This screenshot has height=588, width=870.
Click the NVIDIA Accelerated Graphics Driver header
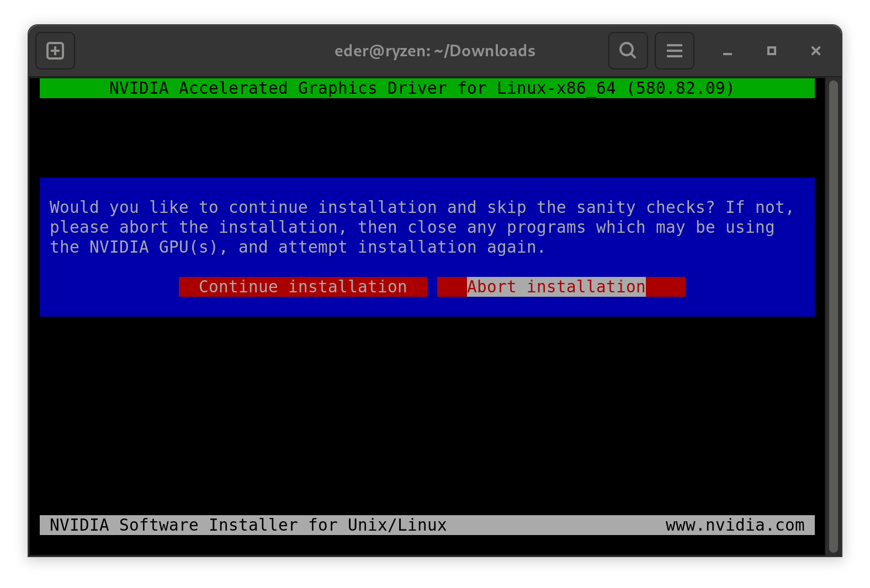[x=427, y=88]
